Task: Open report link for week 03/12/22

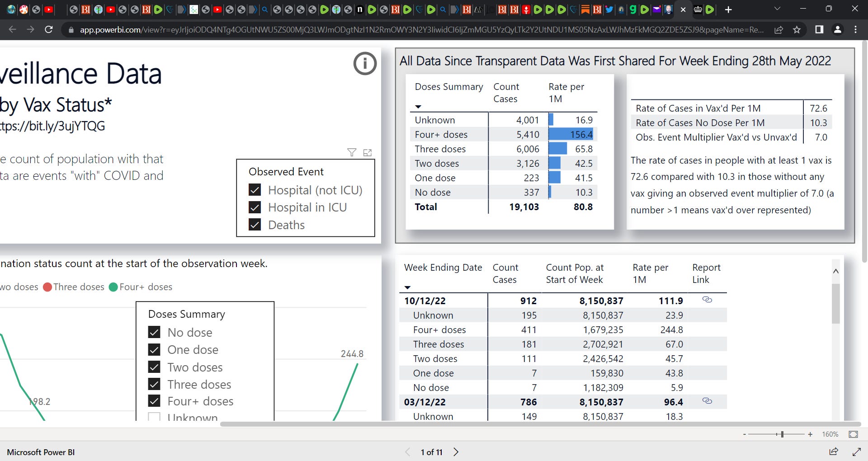Action: (707, 401)
